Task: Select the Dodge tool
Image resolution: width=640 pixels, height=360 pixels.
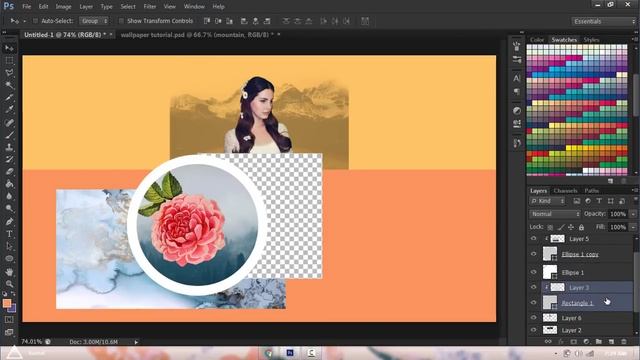Action: (x=9, y=209)
